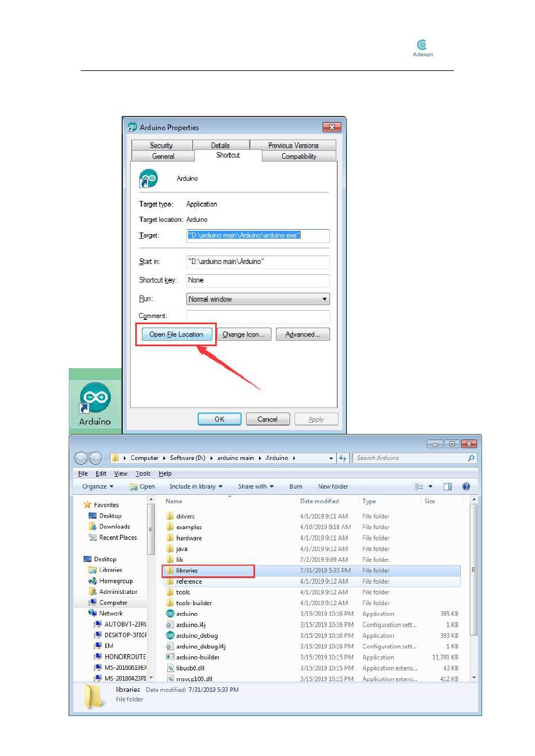Sort files by Date modified column header
This screenshot has height=756, width=535.
point(319,501)
